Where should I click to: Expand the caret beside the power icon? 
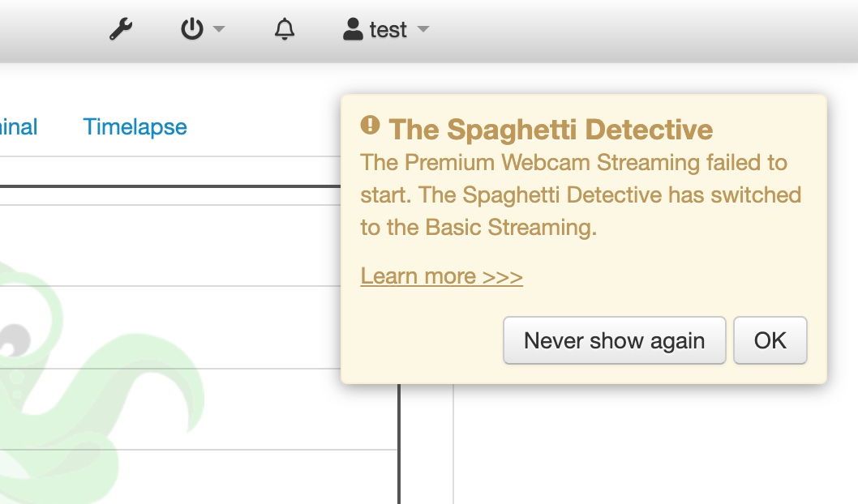click(x=219, y=30)
